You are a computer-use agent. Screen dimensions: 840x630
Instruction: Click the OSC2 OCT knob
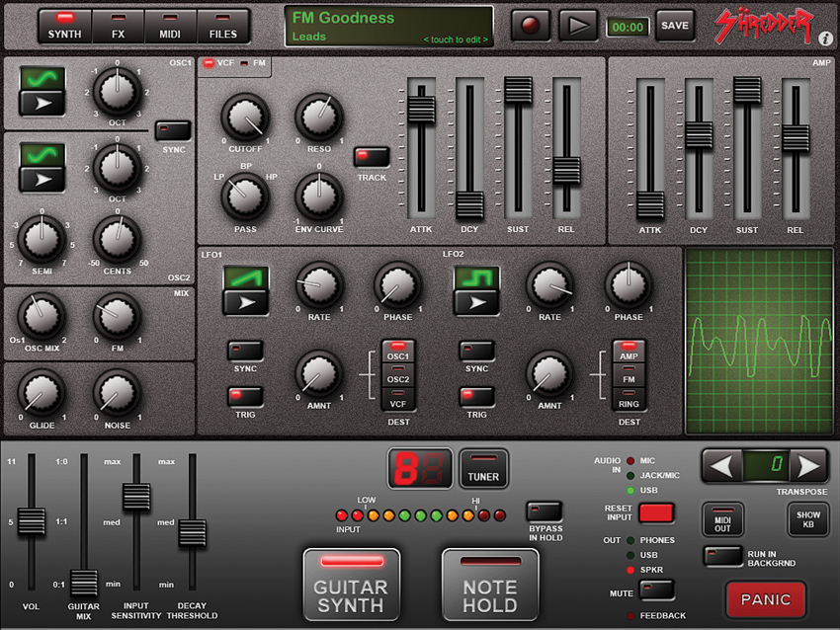[118, 168]
